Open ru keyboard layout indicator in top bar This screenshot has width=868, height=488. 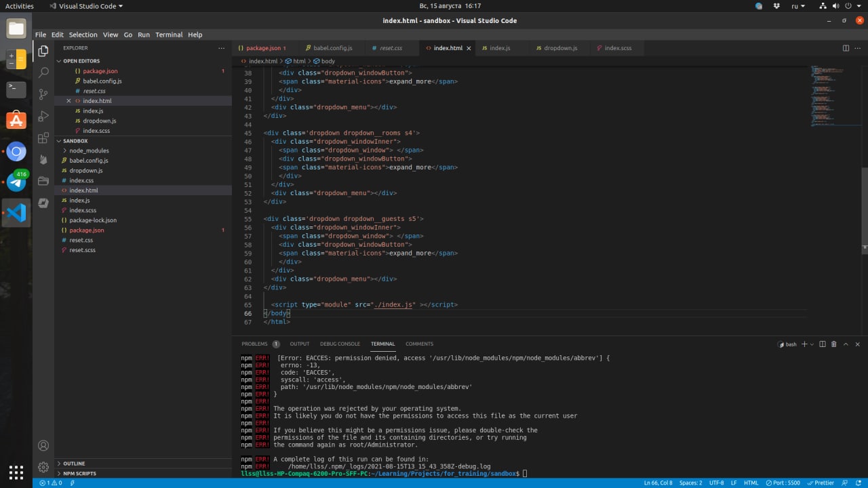click(798, 6)
